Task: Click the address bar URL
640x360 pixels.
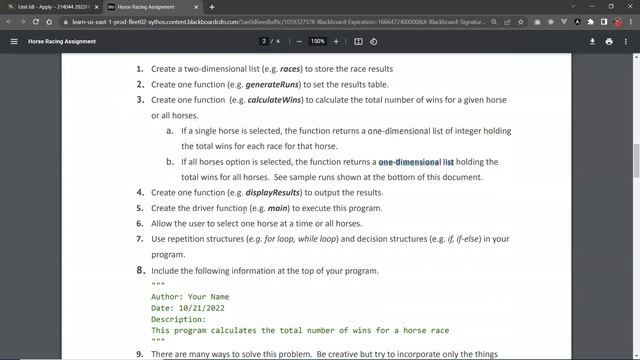Action: [x=278, y=22]
